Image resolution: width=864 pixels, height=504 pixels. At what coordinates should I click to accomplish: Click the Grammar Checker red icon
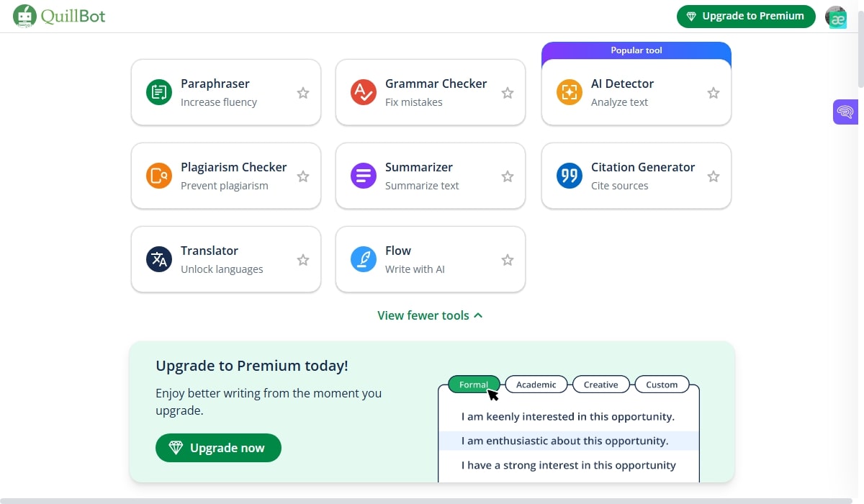click(364, 92)
